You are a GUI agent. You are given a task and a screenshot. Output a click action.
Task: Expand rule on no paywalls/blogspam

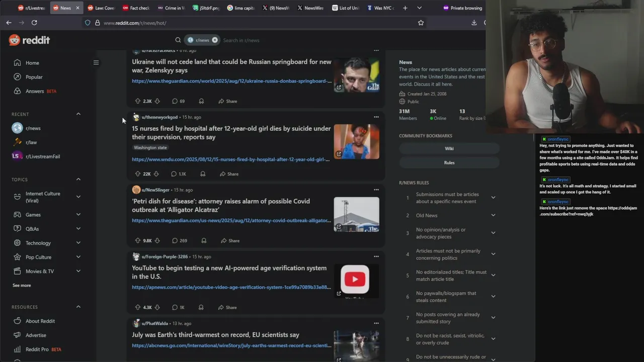[493, 297]
